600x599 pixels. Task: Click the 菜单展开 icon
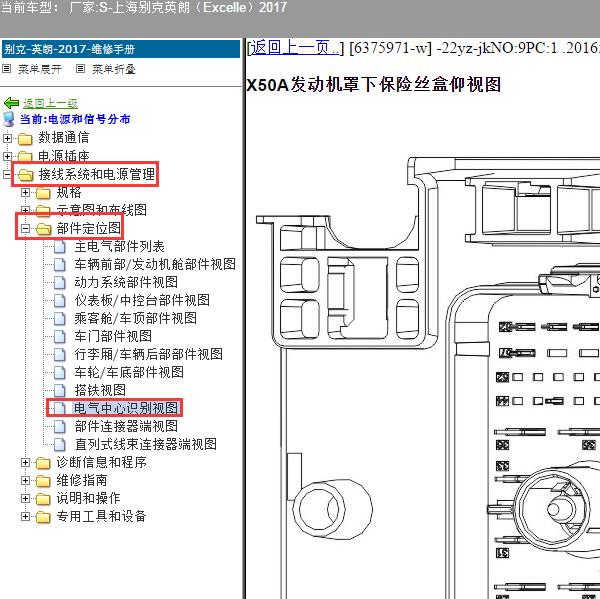click(x=7, y=69)
